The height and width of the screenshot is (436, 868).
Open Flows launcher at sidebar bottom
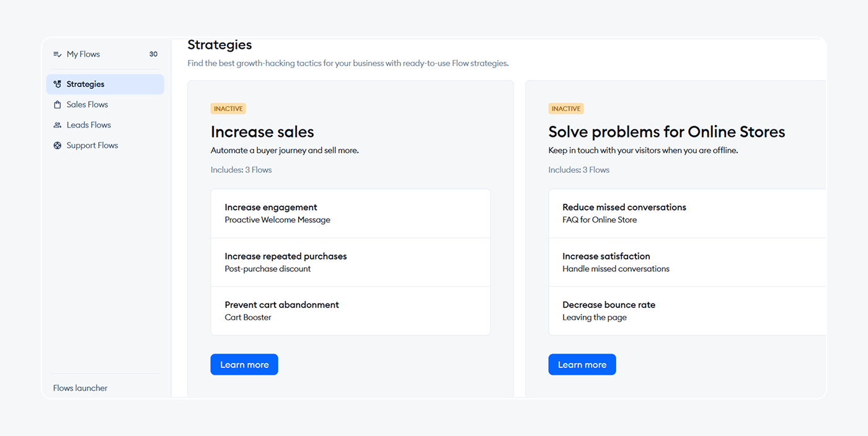coord(80,388)
